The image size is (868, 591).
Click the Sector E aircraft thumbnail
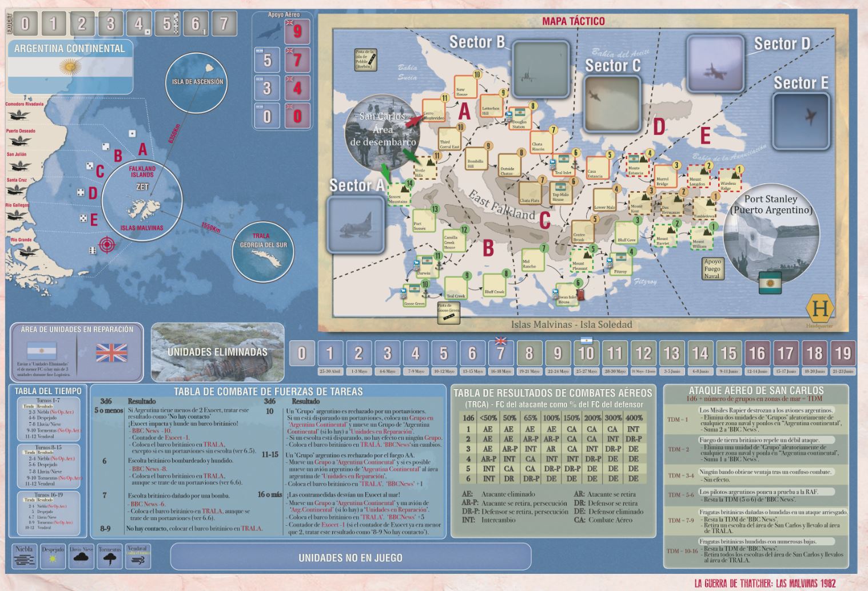[x=802, y=121]
